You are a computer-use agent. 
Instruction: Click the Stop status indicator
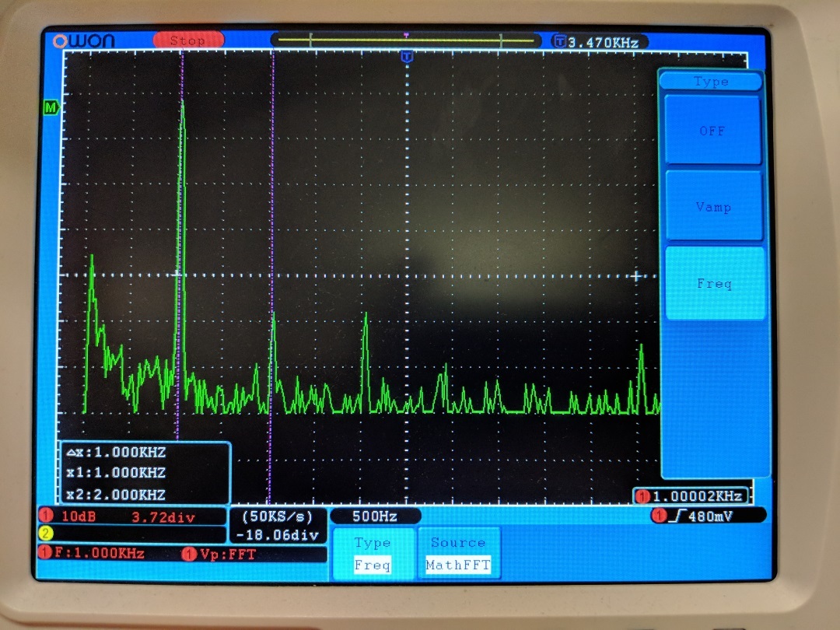[189, 39]
